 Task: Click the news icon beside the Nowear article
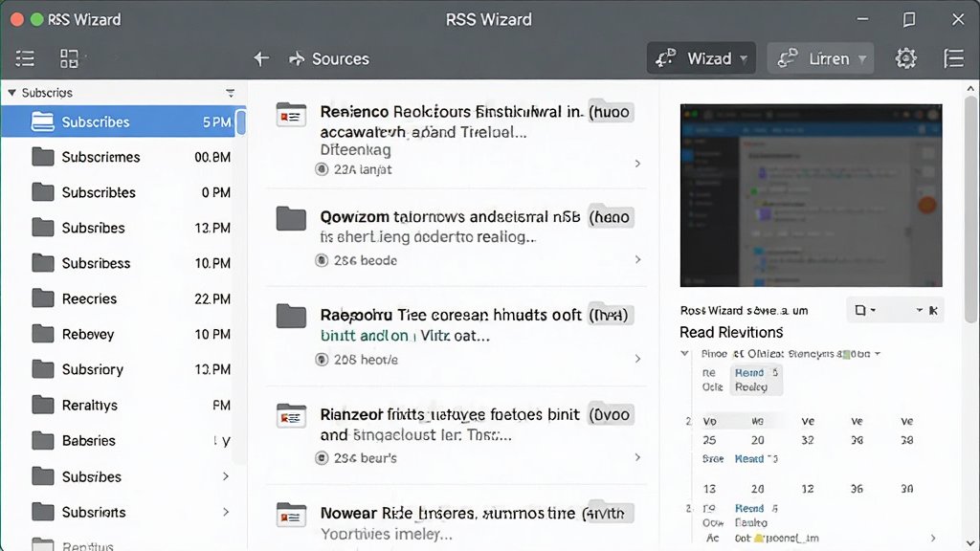point(291,515)
